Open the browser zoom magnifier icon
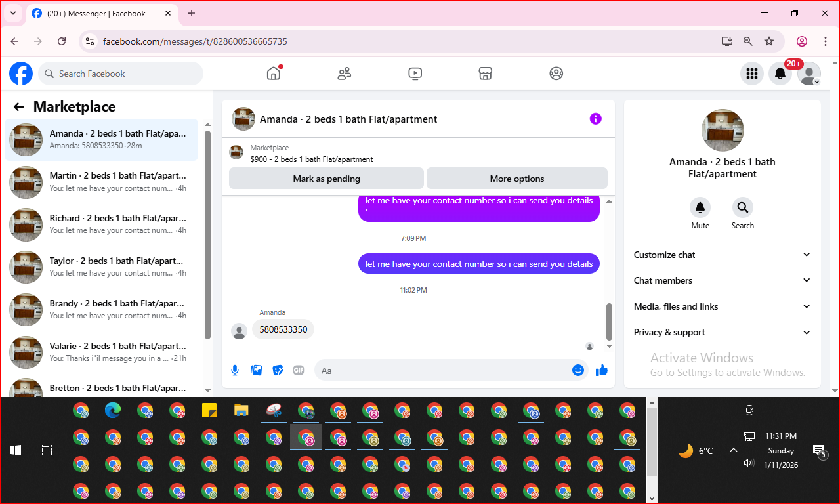 (748, 41)
